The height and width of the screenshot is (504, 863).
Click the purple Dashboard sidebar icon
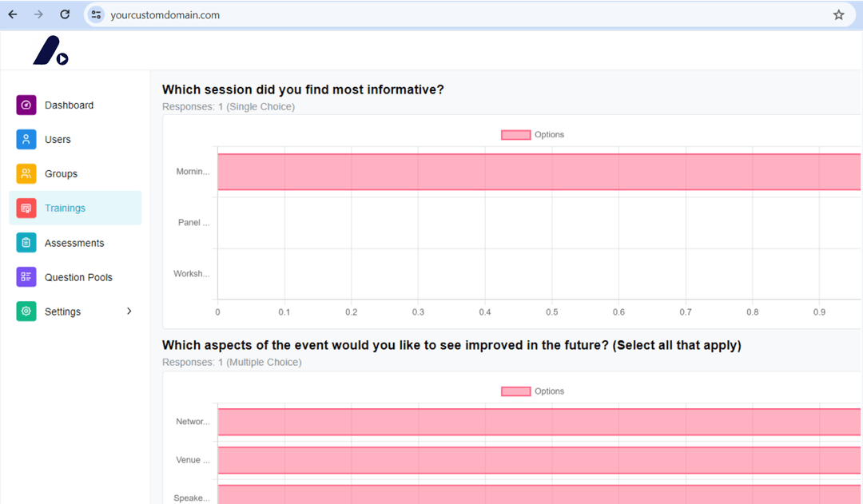pyautogui.click(x=26, y=105)
